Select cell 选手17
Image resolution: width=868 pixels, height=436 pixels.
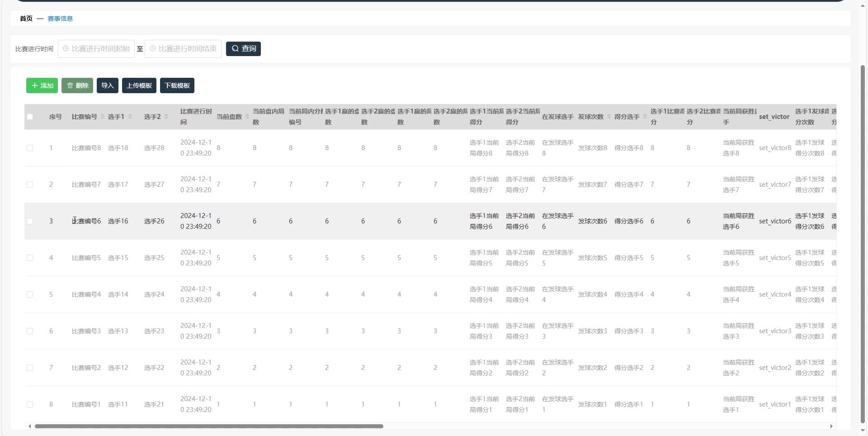tap(118, 185)
